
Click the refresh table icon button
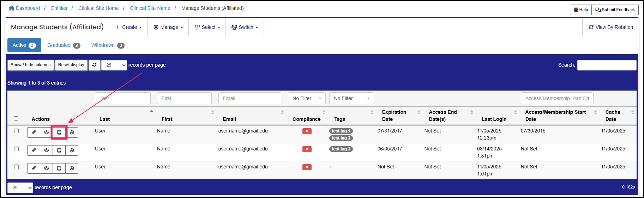(94, 65)
